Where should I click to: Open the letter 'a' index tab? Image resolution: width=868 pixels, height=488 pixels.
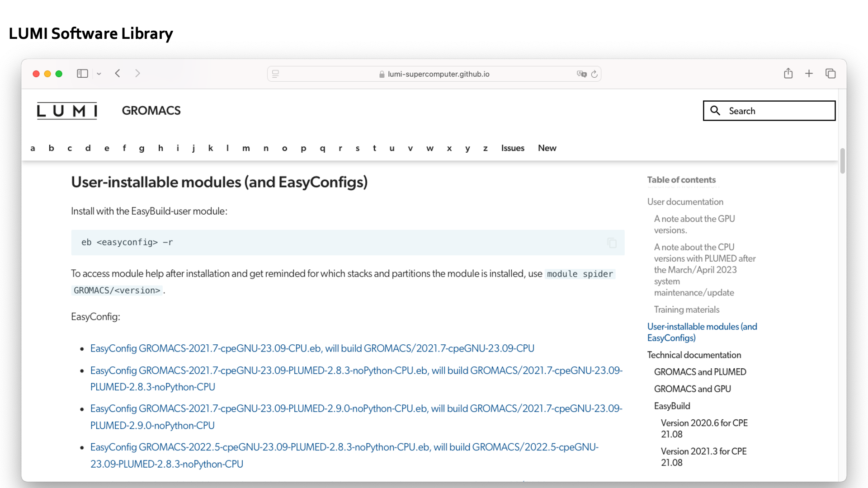click(x=33, y=148)
